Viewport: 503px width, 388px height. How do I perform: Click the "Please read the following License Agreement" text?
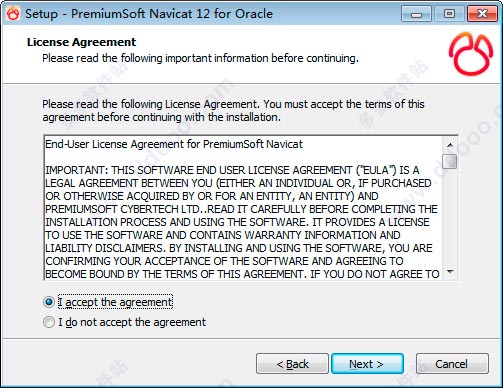point(233,111)
